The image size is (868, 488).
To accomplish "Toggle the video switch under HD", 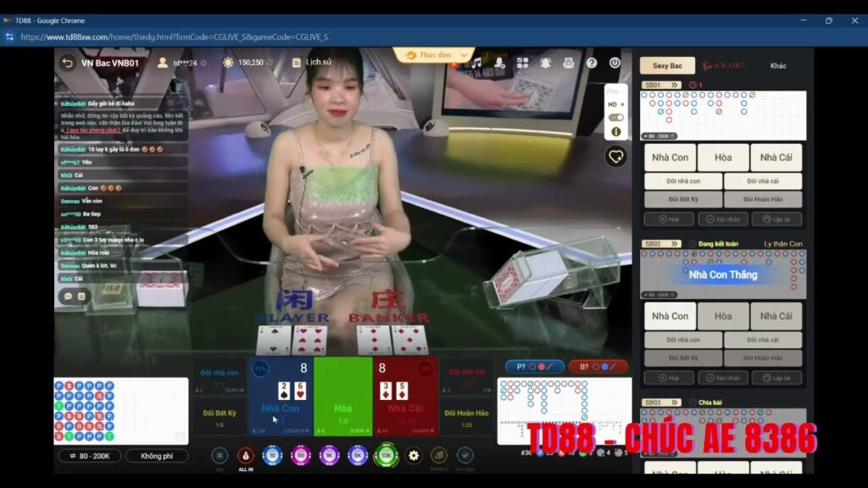I will point(615,117).
